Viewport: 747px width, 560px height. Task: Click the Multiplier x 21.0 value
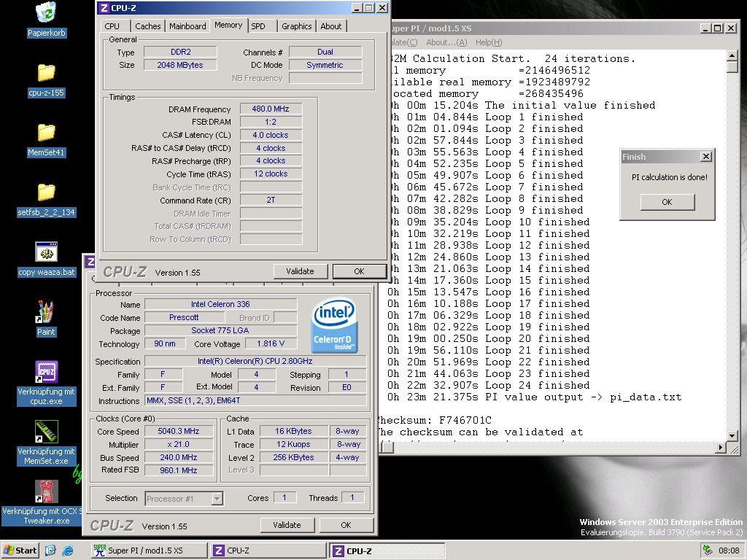click(x=179, y=444)
